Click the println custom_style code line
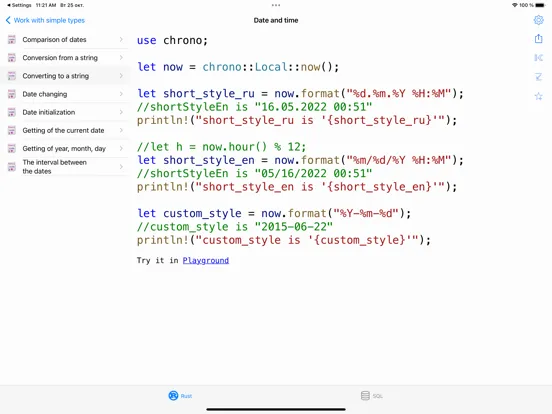The width and height of the screenshot is (552, 414). [x=284, y=240]
